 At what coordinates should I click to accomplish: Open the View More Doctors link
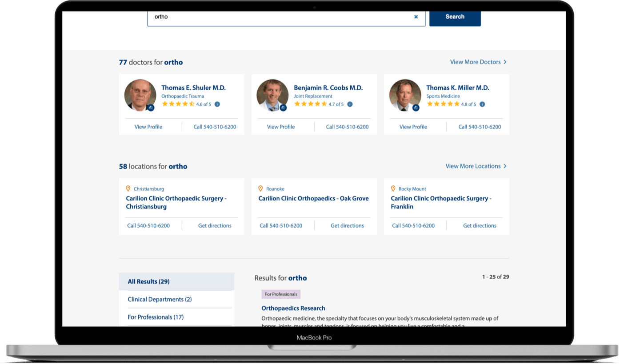pyautogui.click(x=478, y=62)
